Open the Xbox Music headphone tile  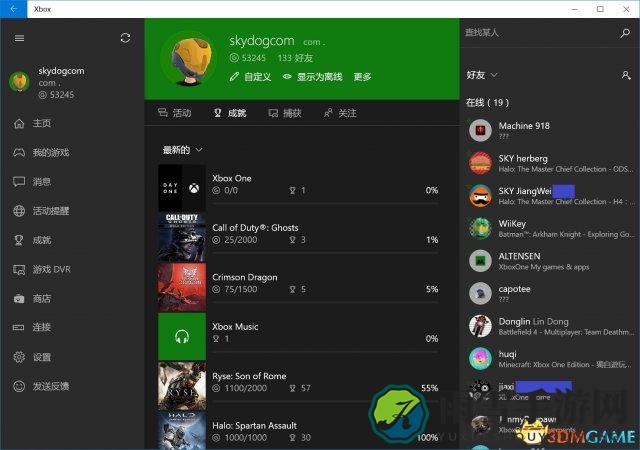182,336
